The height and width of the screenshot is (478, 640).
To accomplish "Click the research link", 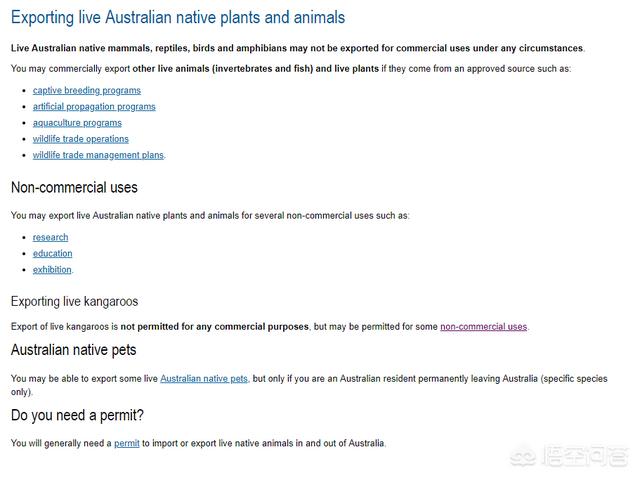I will 50,237.
